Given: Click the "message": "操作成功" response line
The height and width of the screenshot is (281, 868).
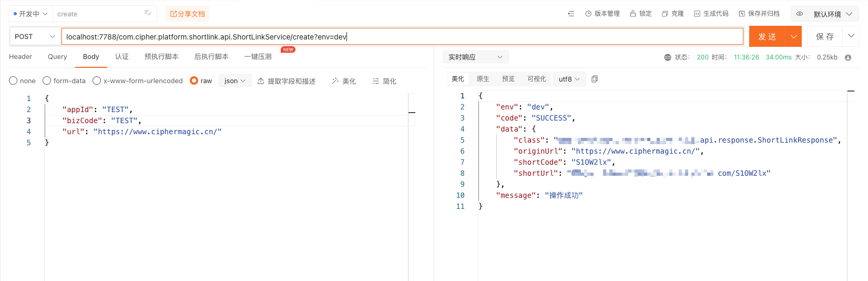Looking at the screenshot, I should (x=539, y=195).
